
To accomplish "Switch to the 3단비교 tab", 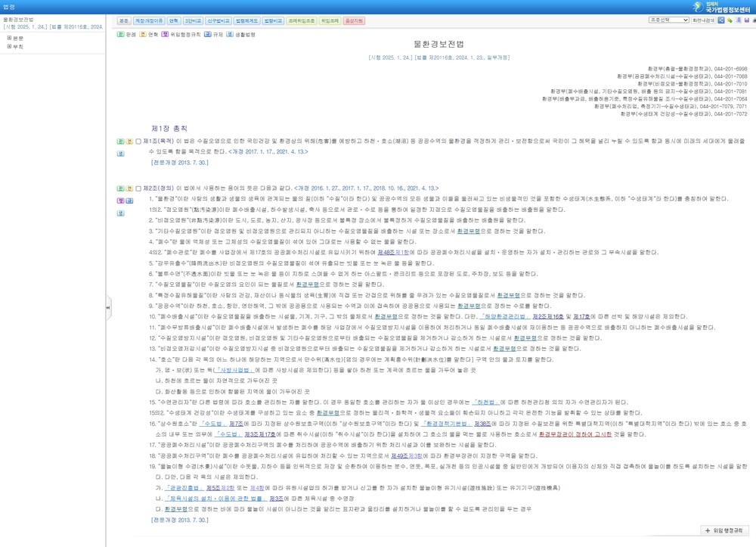I will pyautogui.click(x=193, y=20).
